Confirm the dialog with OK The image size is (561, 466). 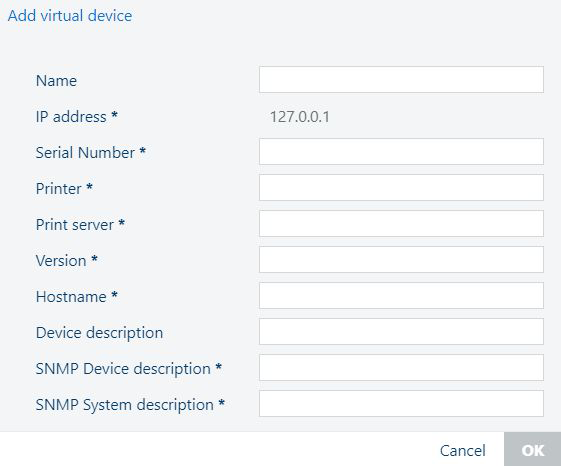532,449
